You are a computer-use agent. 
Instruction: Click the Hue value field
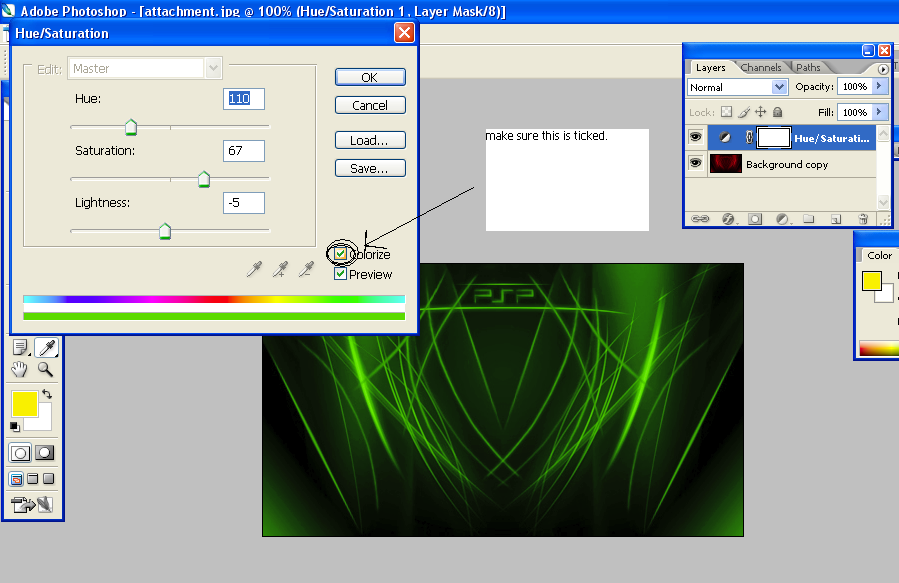coord(244,99)
